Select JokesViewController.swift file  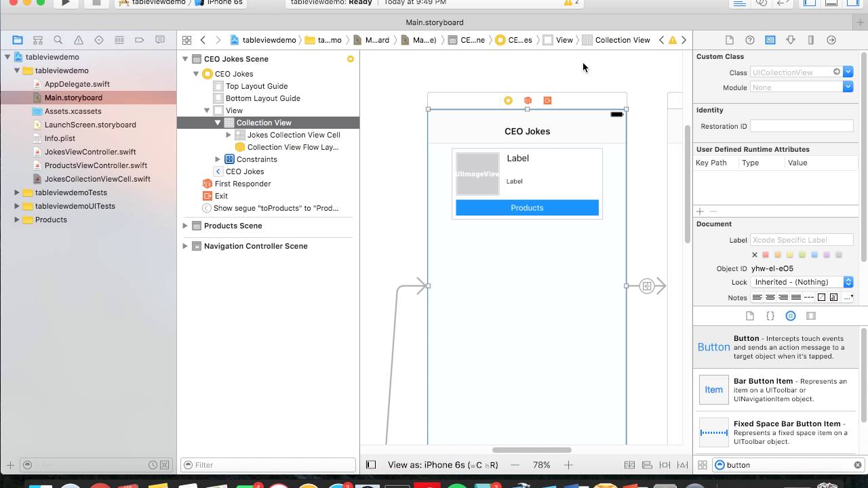coord(90,152)
